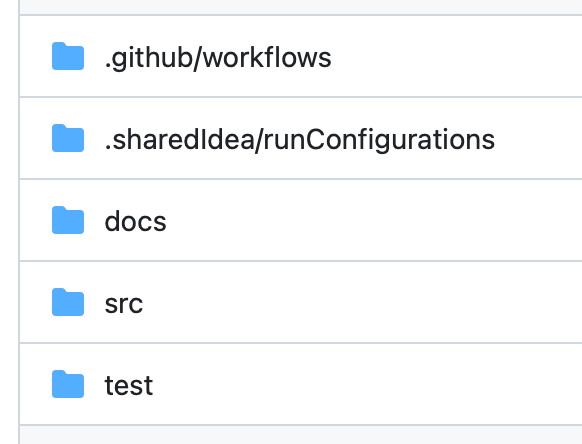Open the .github/workflows directory link
This screenshot has width=582, height=444.
pyautogui.click(x=218, y=58)
